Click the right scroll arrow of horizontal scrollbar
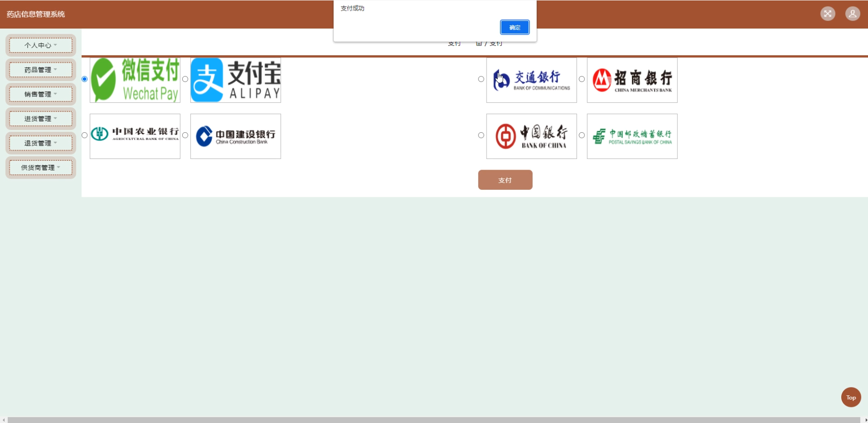The width and height of the screenshot is (868, 423). tap(865, 420)
